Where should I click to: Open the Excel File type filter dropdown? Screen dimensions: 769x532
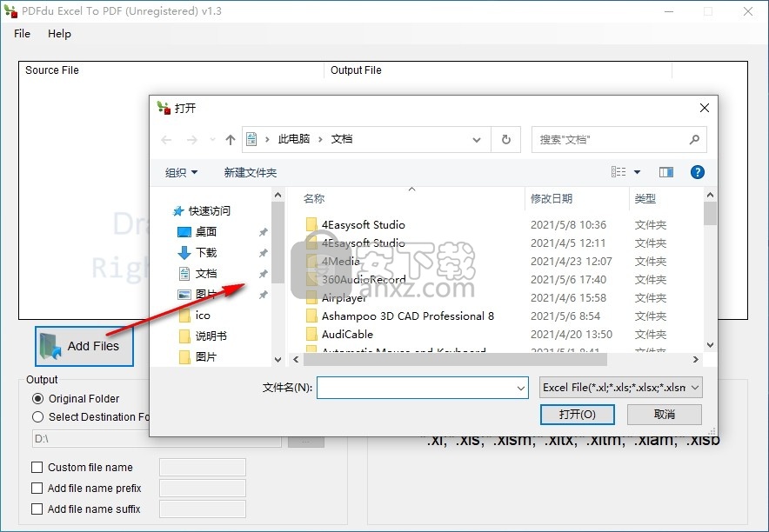(619, 388)
